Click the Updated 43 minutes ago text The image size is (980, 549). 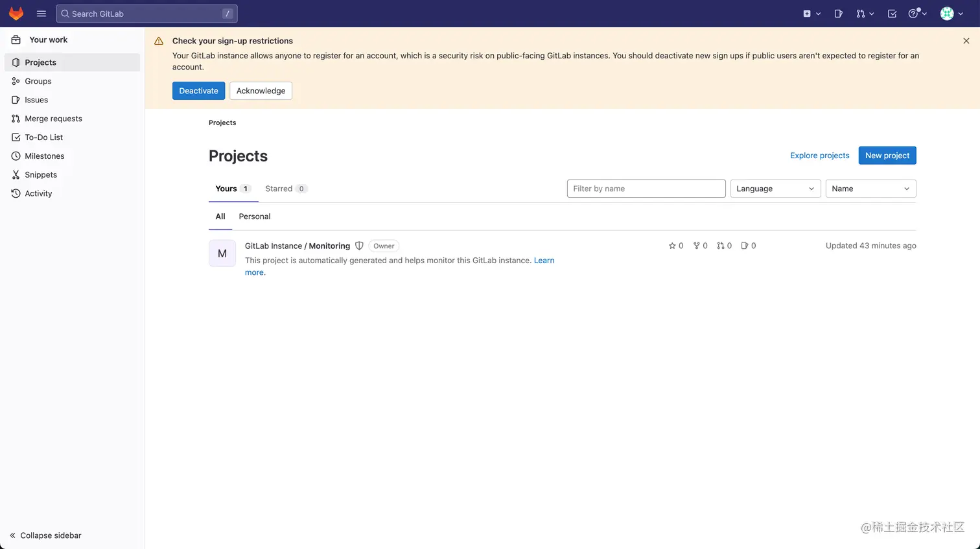pos(871,246)
